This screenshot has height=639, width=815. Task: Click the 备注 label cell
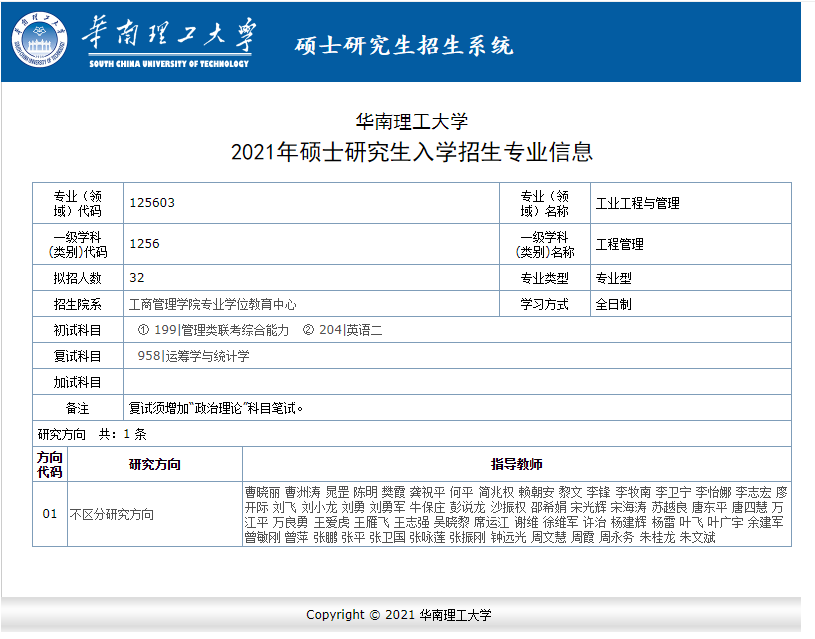[78, 408]
